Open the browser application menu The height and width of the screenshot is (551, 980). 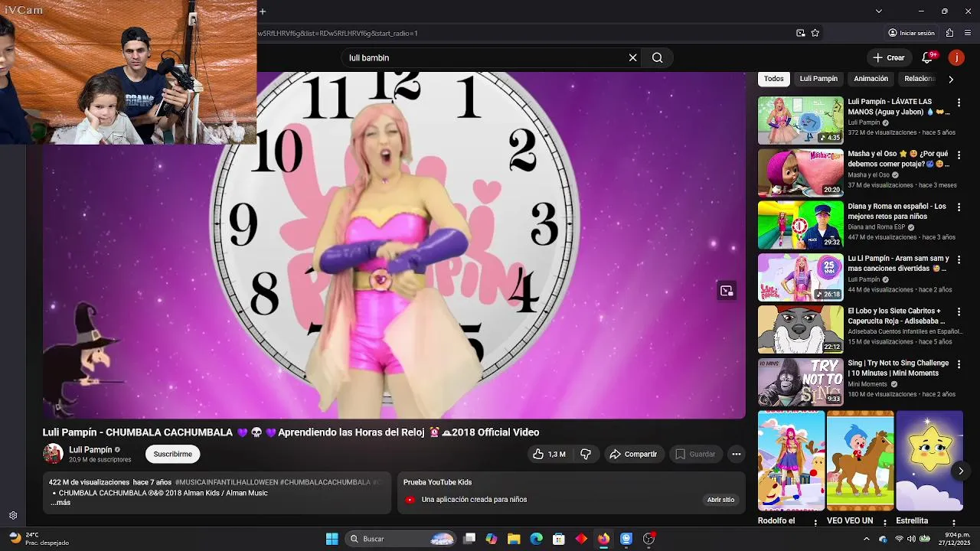[x=969, y=33]
